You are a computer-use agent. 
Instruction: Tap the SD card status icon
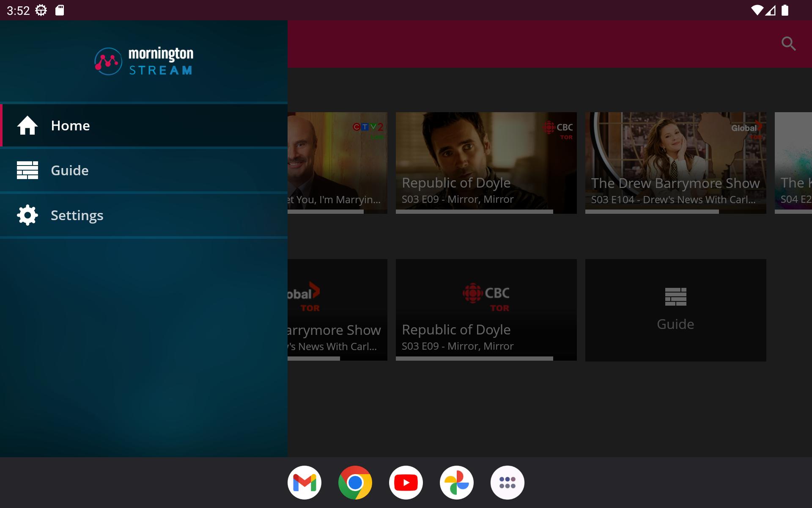[60, 10]
